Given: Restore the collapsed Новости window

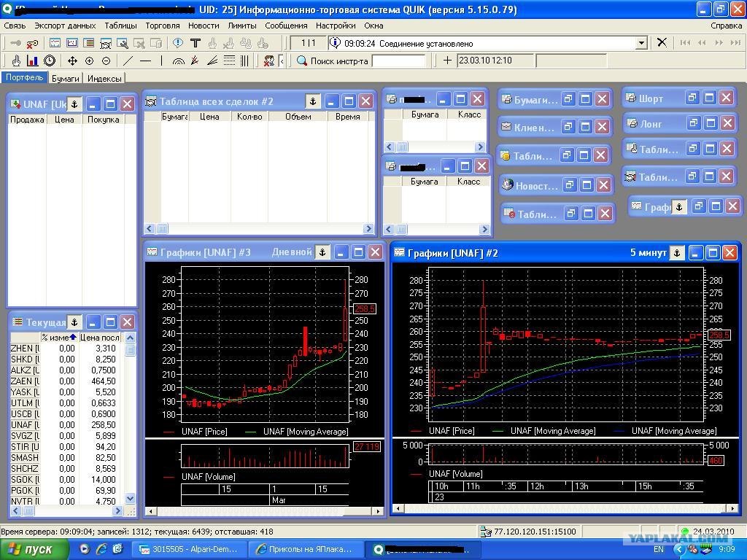Looking at the screenshot, I should click(x=570, y=185).
